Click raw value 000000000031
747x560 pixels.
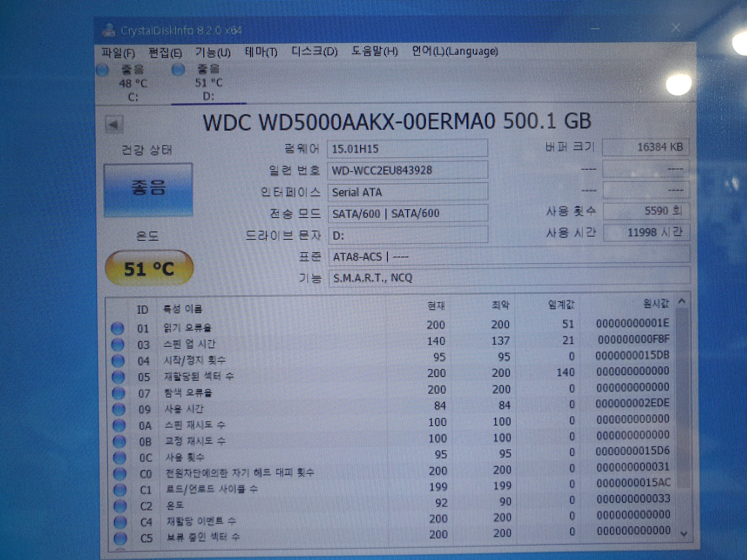(633, 467)
